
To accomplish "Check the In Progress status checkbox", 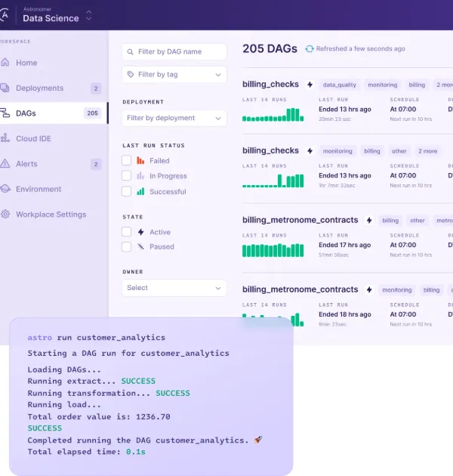I will pos(127,175).
